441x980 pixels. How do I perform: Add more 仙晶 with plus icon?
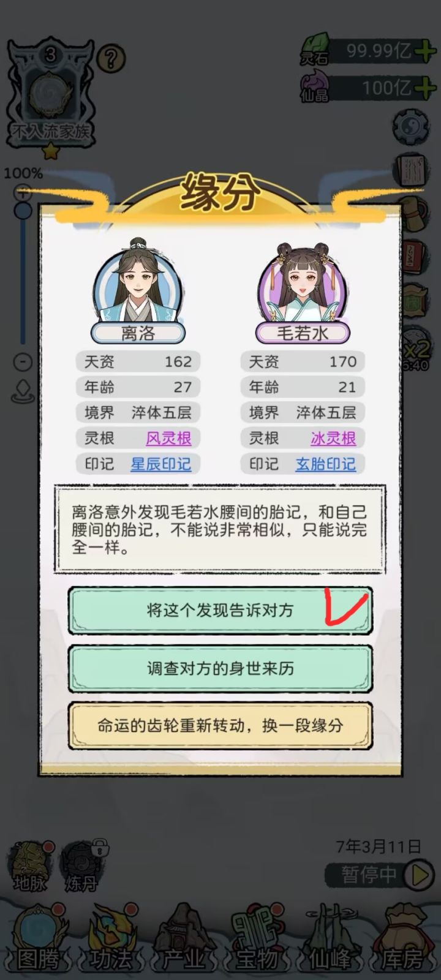(x=425, y=88)
